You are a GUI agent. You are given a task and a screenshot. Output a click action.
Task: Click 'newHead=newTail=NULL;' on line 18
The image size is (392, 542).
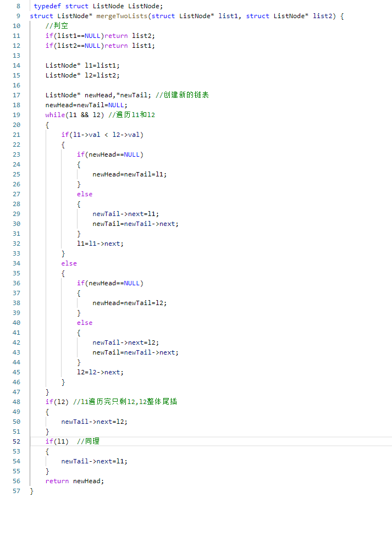(86, 105)
